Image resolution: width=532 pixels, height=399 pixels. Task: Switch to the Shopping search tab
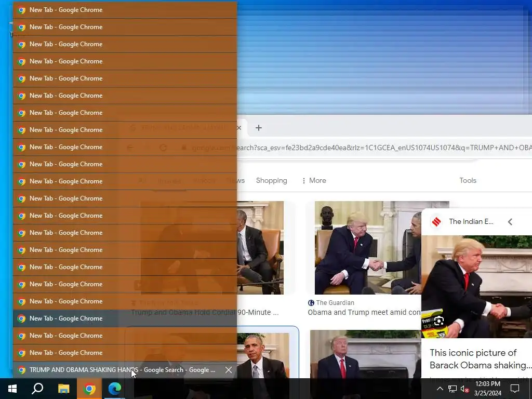coord(271,180)
